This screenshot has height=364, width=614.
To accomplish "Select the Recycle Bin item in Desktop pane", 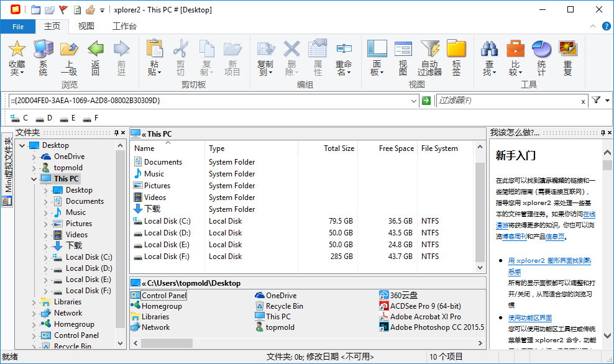I will point(279,306).
